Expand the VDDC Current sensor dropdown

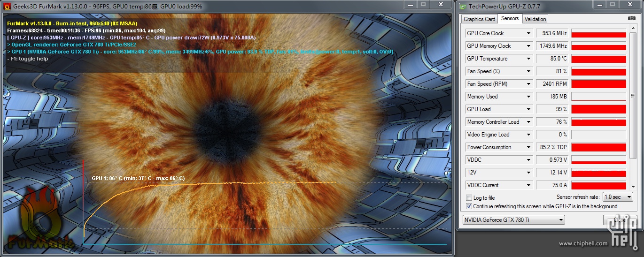click(x=528, y=185)
